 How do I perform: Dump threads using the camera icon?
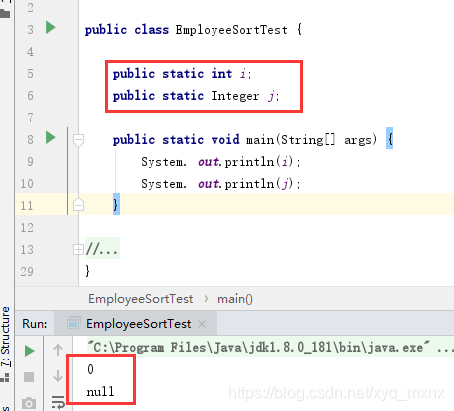coord(29,403)
